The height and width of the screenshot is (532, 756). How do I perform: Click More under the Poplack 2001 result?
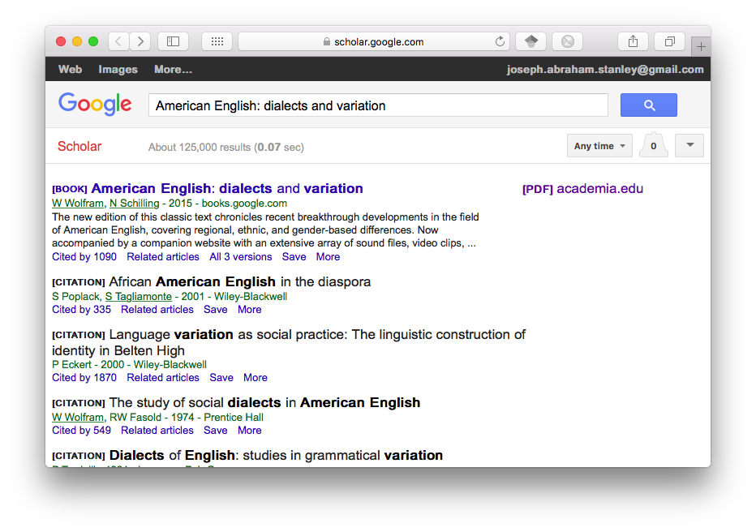(x=250, y=309)
